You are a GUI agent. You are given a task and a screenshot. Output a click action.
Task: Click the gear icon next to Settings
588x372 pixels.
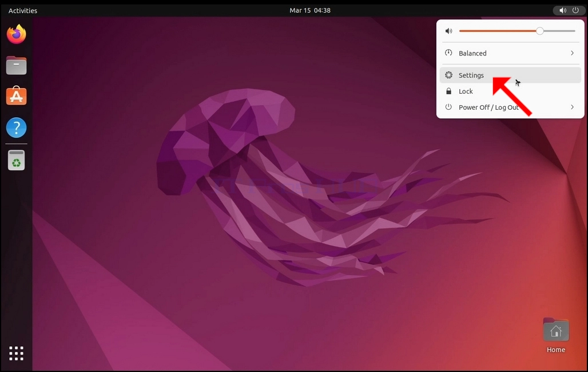click(448, 75)
